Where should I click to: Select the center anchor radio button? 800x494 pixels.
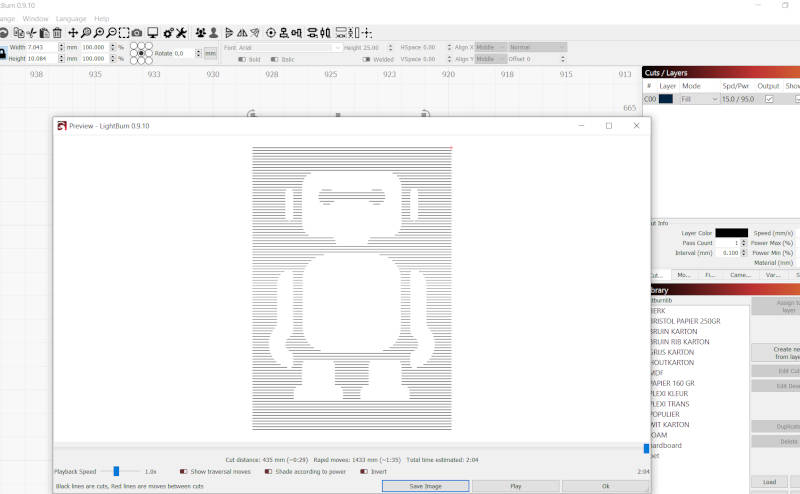point(141,53)
